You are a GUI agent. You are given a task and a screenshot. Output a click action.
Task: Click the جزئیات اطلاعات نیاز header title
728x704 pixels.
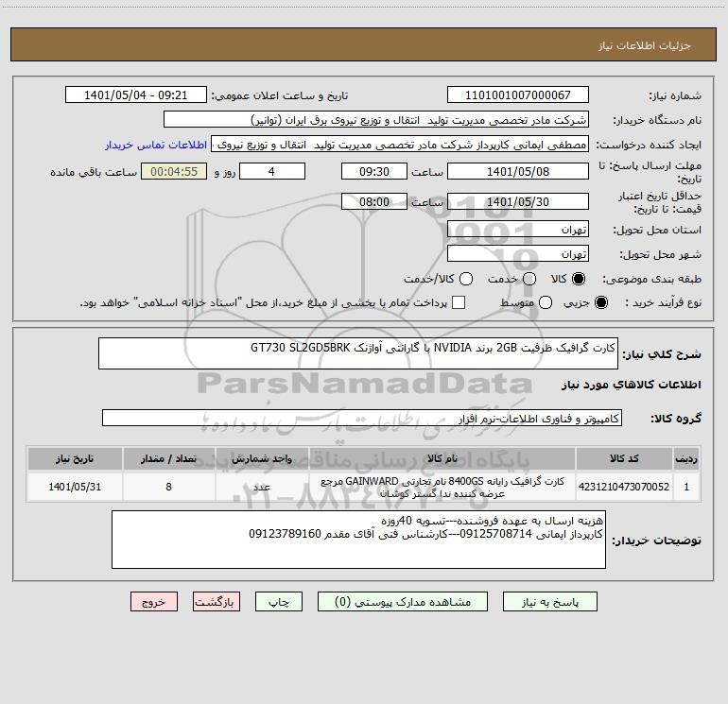645,45
